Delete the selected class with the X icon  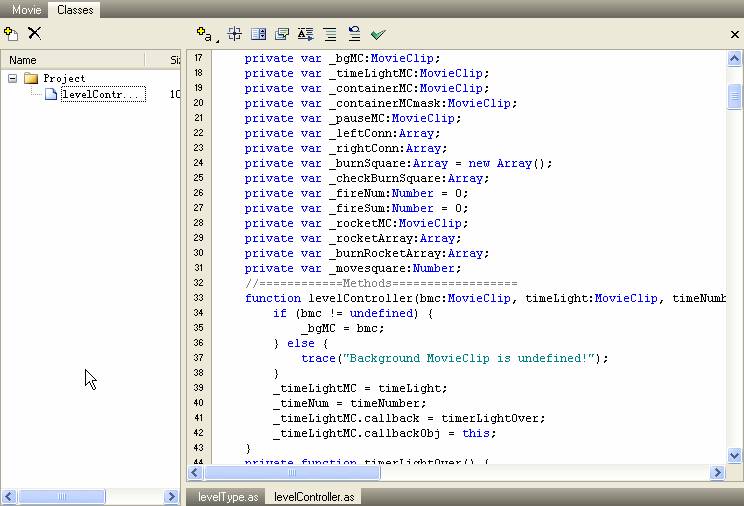34,33
